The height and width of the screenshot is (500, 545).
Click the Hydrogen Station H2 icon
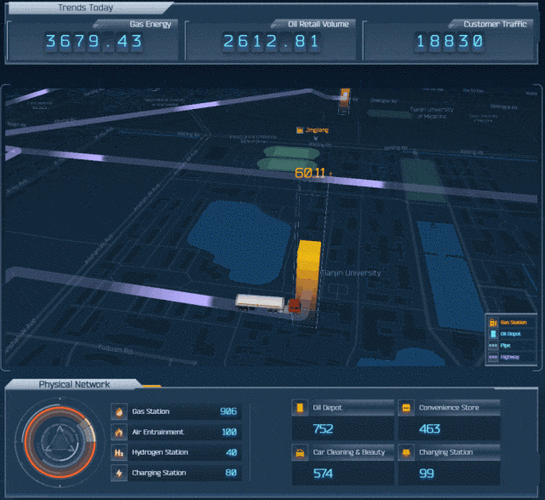[x=119, y=453]
